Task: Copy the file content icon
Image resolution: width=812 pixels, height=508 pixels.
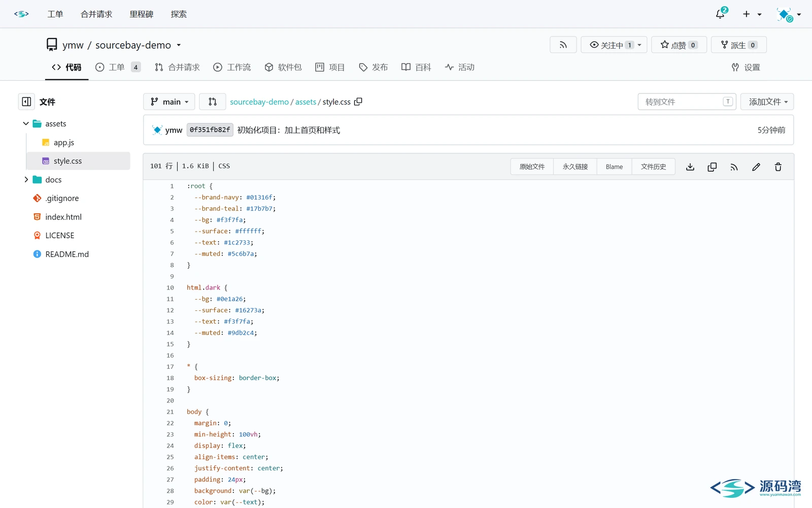Action: coord(712,167)
